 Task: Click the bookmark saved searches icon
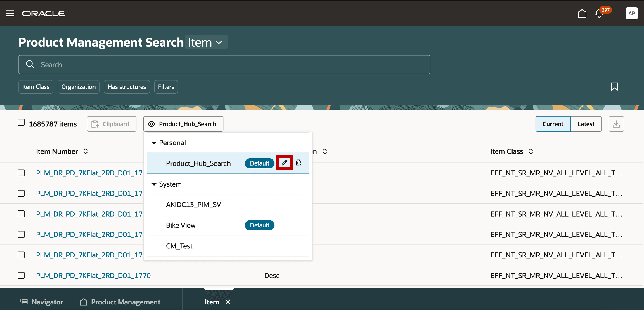coord(614,87)
